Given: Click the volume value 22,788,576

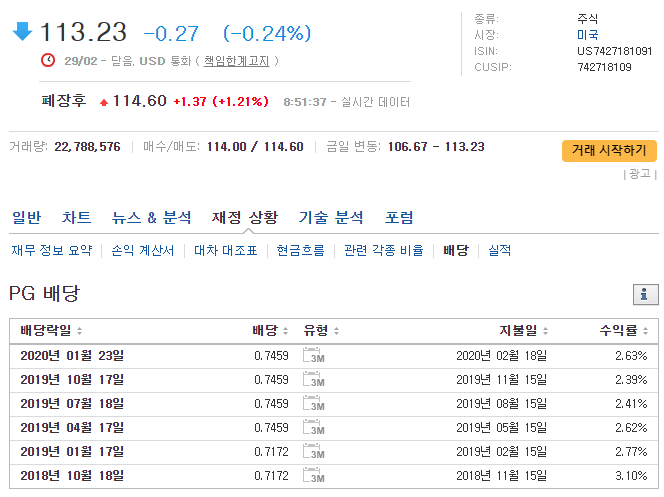Looking at the screenshot, I should (x=87, y=147).
